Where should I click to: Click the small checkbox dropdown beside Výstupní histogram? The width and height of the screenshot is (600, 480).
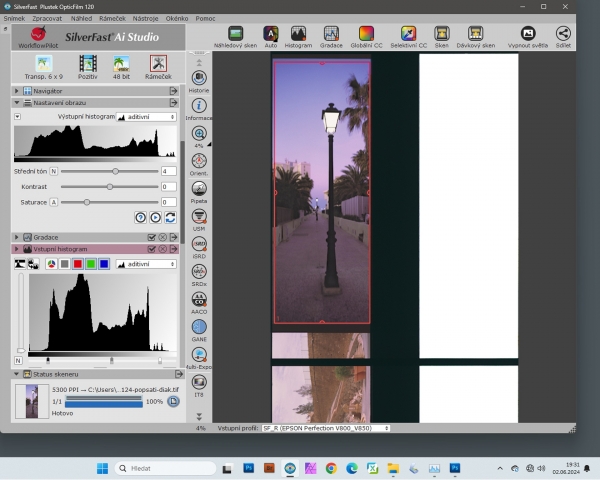(18, 116)
